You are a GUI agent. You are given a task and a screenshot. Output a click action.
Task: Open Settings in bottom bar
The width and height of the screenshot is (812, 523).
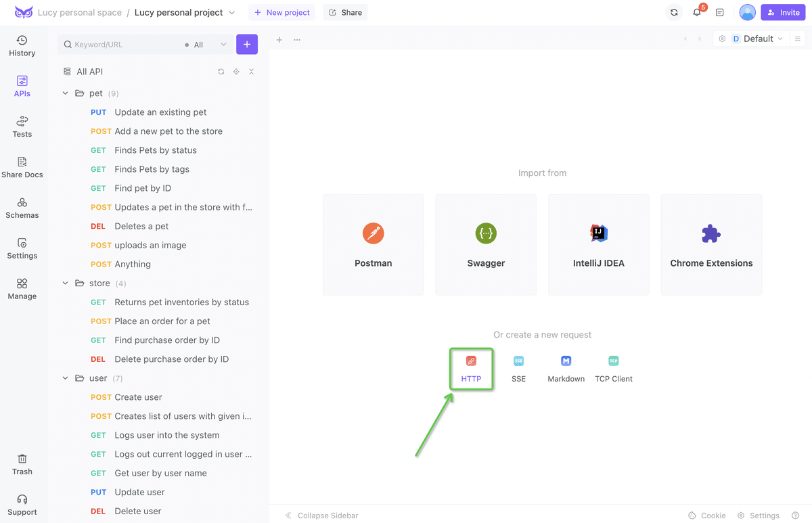pyautogui.click(x=759, y=516)
